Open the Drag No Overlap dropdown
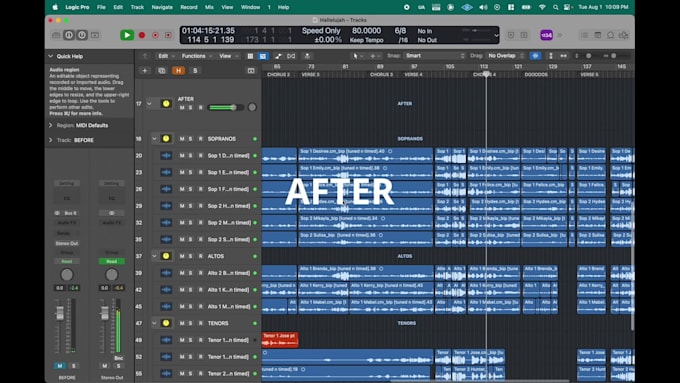Viewport: 680px width, 383px height. pos(505,56)
